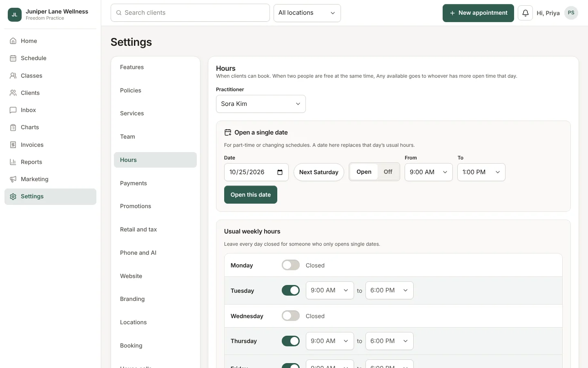This screenshot has width=588, height=368.
Task: Select Off in the Open/Off switch
Action: 388,172
